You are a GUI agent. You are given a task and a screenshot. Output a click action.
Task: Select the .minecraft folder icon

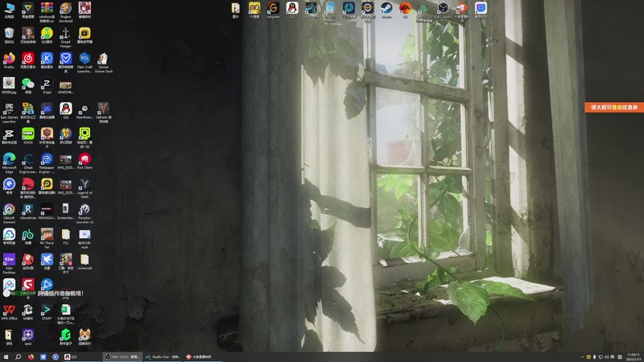85,261
